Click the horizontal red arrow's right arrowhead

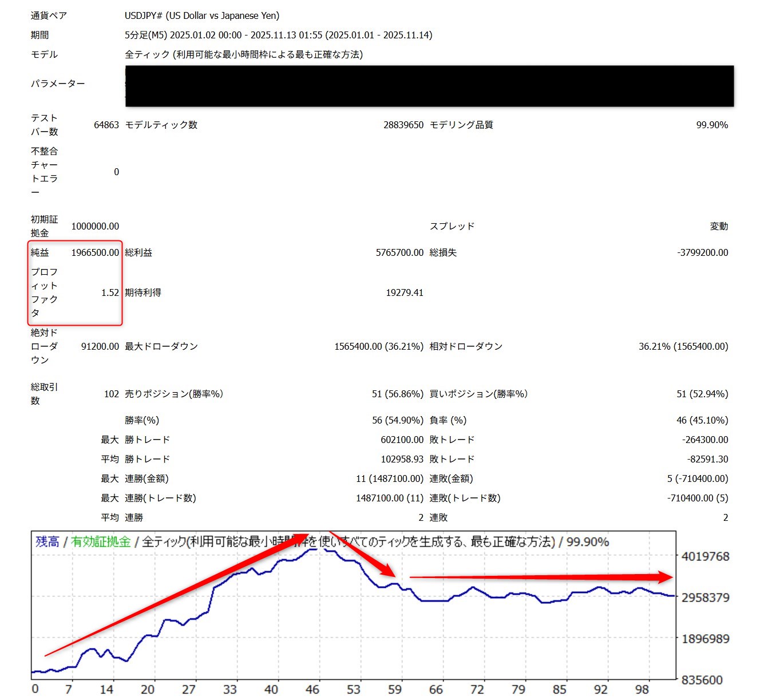coord(664,577)
